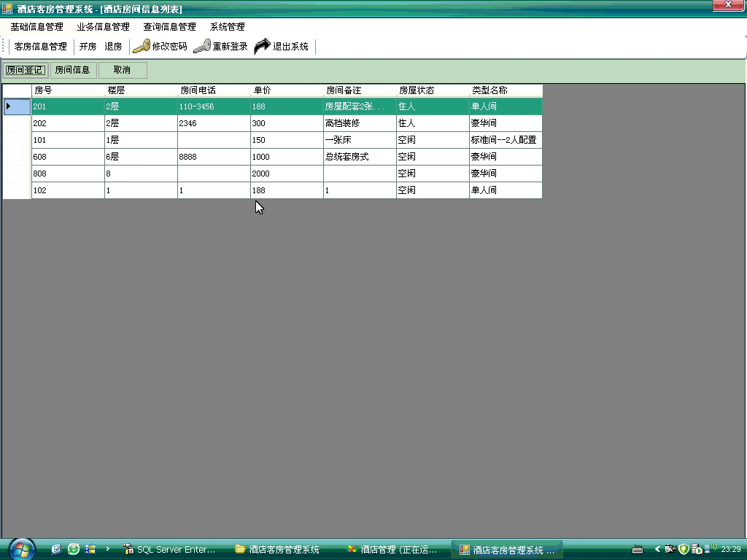Click phone cell 8888
The image size is (747, 560).
point(214,157)
